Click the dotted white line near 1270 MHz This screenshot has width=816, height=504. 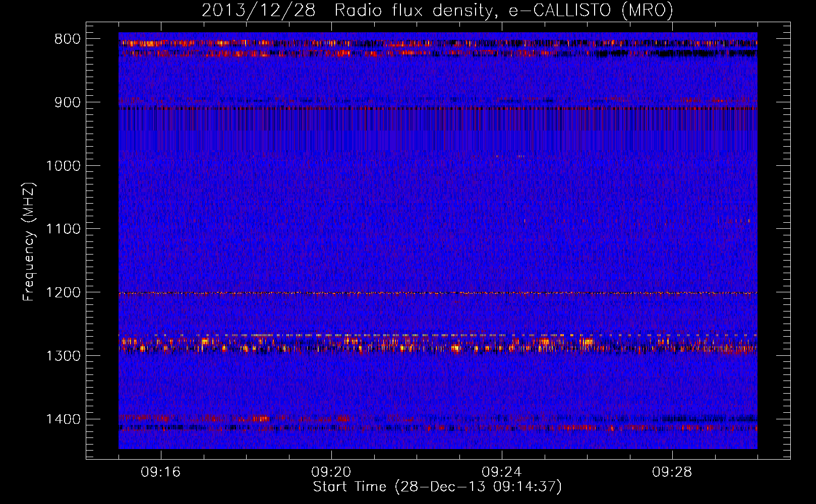(x=438, y=335)
